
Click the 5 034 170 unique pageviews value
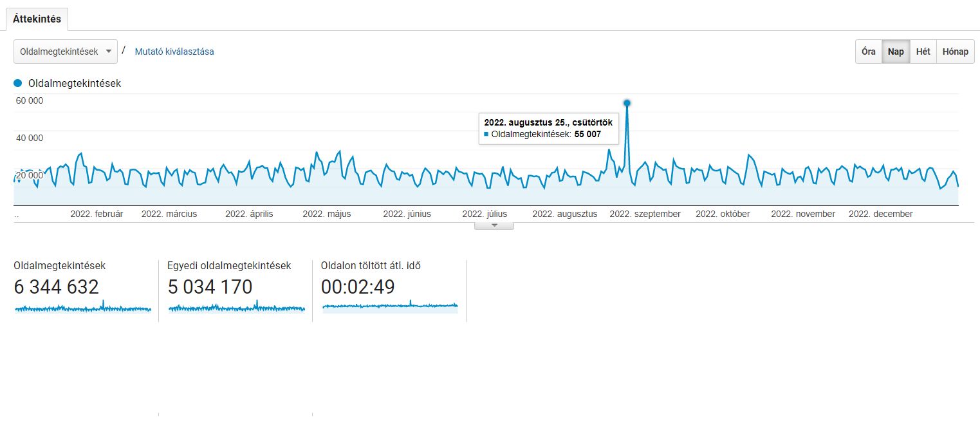pos(210,287)
